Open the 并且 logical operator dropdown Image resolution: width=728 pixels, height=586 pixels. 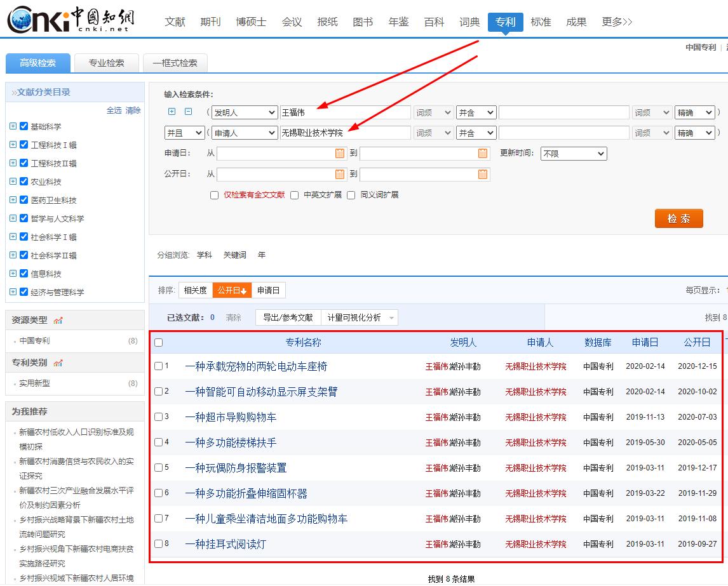(x=184, y=133)
